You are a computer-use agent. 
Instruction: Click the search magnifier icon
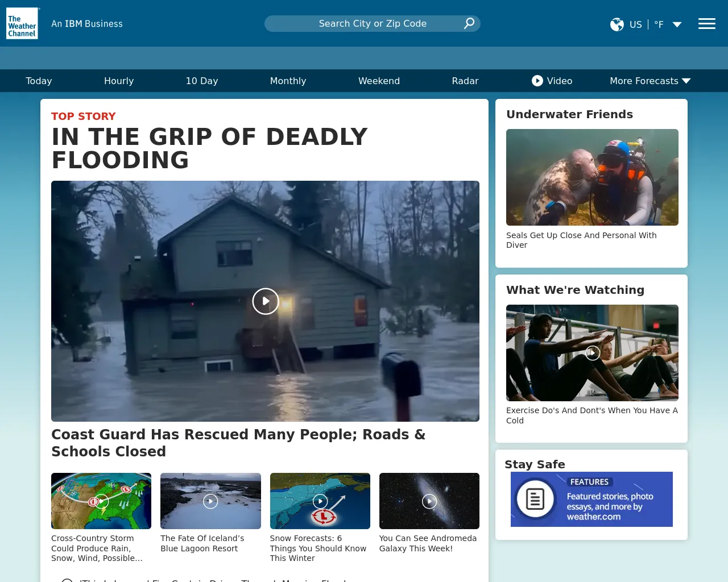pos(469,23)
